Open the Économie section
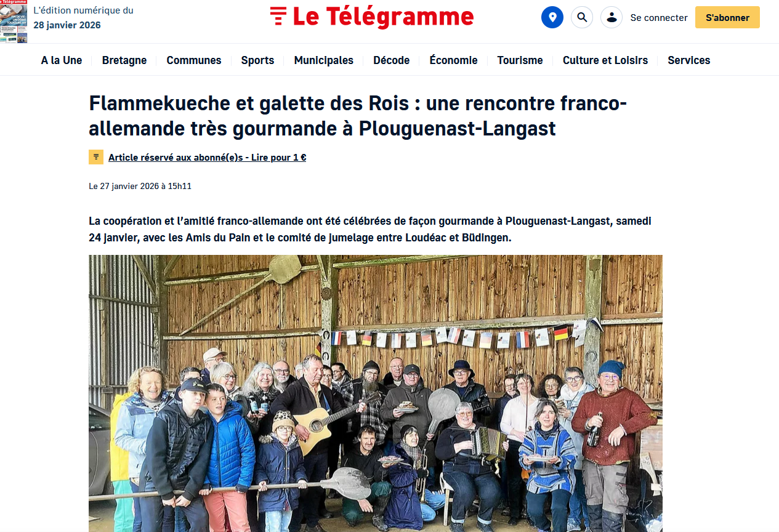 (454, 60)
